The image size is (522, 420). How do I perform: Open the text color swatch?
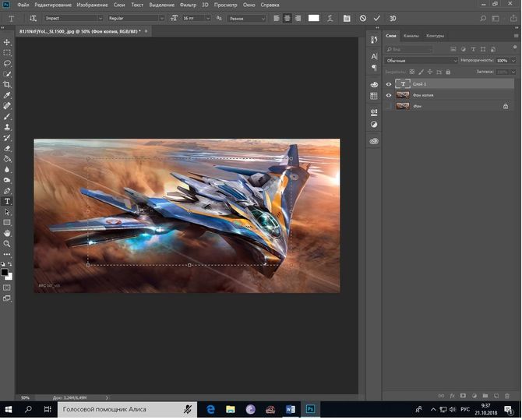(x=314, y=18)
